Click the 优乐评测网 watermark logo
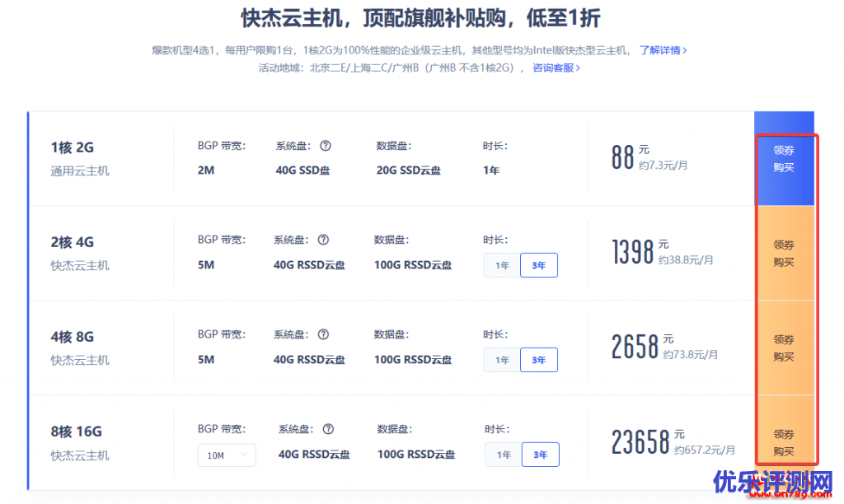Screen dimensions: 844x504 tap(773, 484)
